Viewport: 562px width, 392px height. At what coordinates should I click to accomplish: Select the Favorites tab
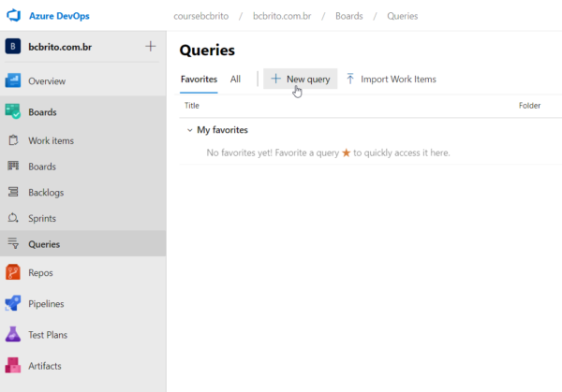(x=199, y=80)
